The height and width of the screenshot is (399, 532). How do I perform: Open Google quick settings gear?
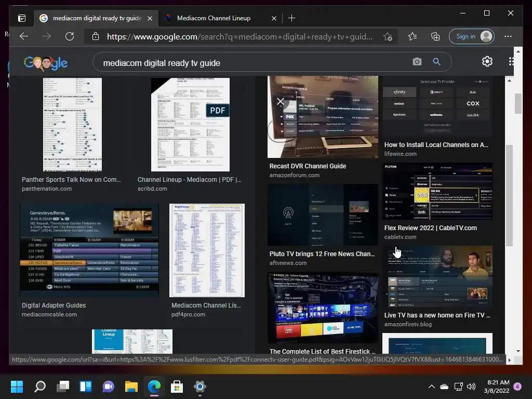[487, 61]
